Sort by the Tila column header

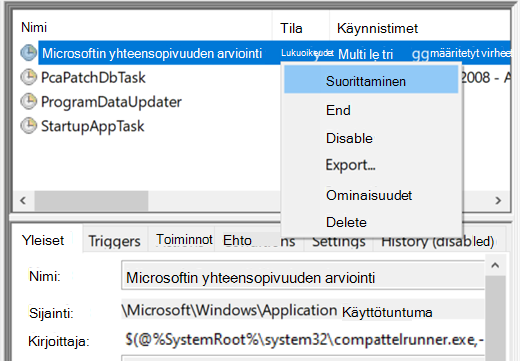301,28
